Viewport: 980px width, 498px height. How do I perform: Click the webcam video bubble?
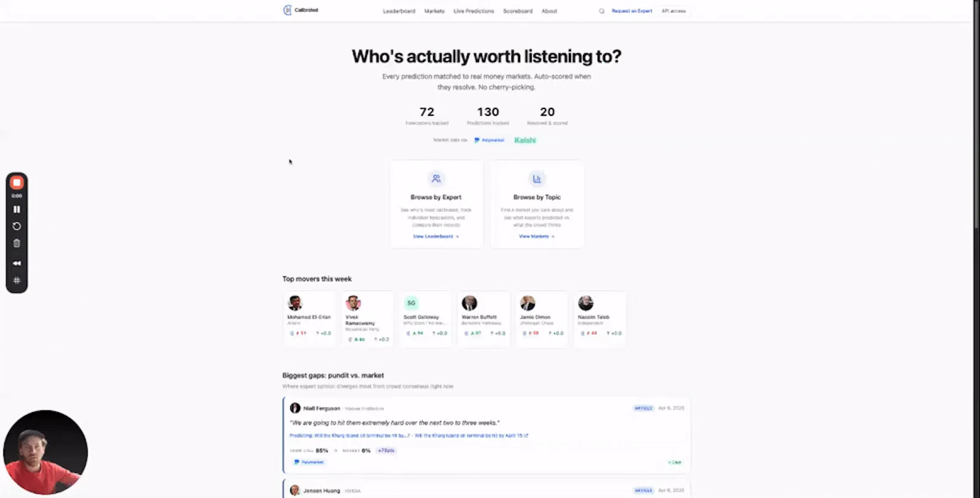45,452
